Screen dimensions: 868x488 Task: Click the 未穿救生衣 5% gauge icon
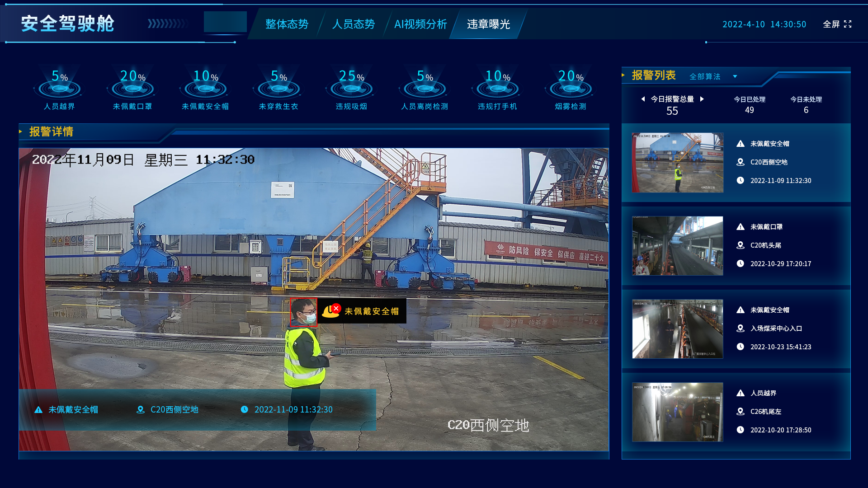(278, 88)
